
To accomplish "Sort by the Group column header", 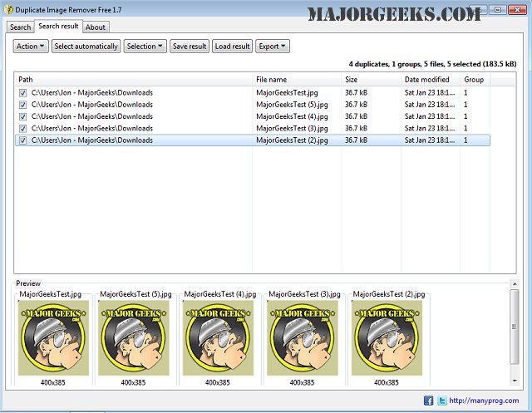I will click(x=475, y=80).
